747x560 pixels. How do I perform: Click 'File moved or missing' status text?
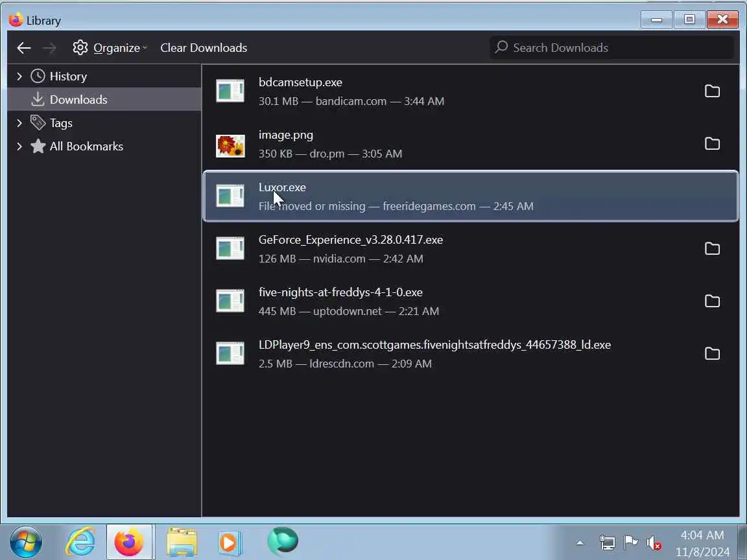(x=312, y=206)
